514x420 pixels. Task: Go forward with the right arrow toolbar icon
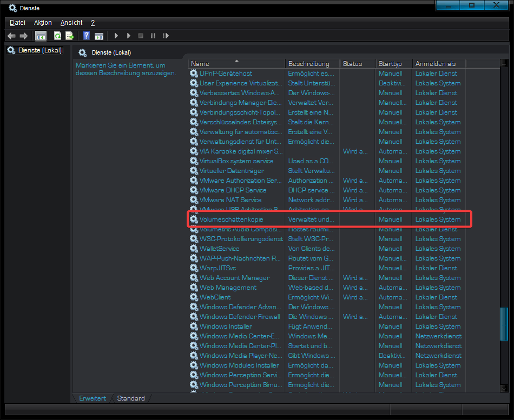click(x=24, y=36)
